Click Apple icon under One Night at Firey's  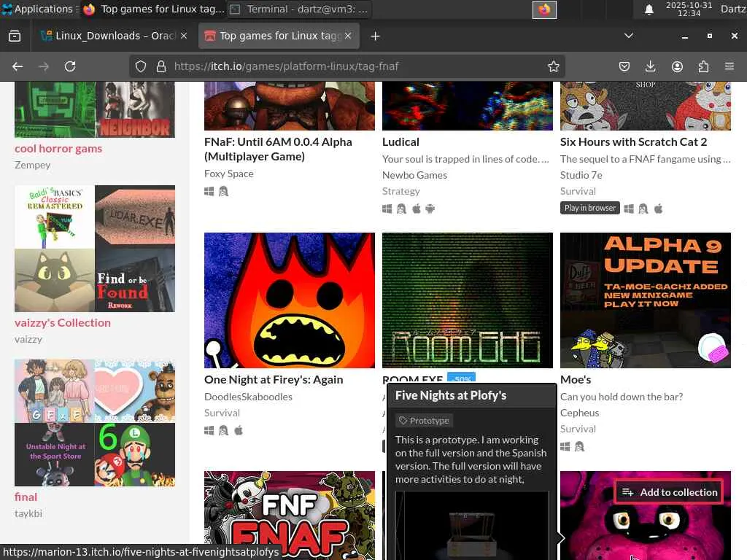pos(239,430)
